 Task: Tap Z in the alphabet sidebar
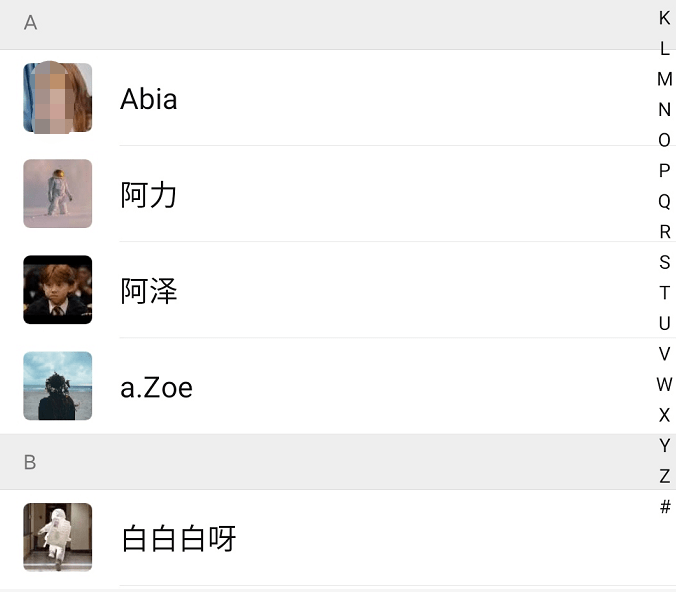pos(665,477)
